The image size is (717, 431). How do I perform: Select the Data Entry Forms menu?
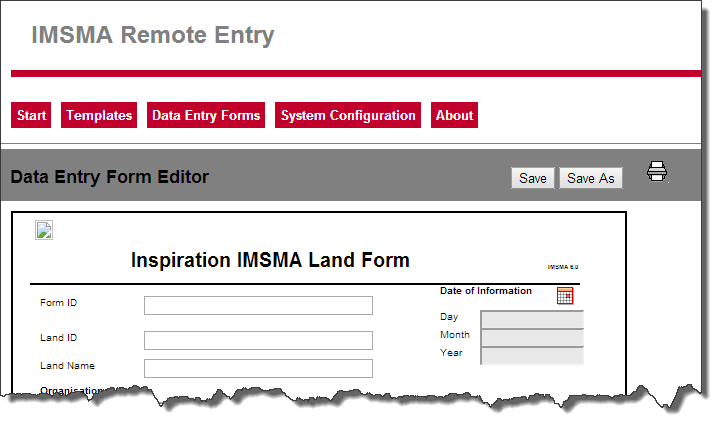pyautogui.click(x=206, y=116)
